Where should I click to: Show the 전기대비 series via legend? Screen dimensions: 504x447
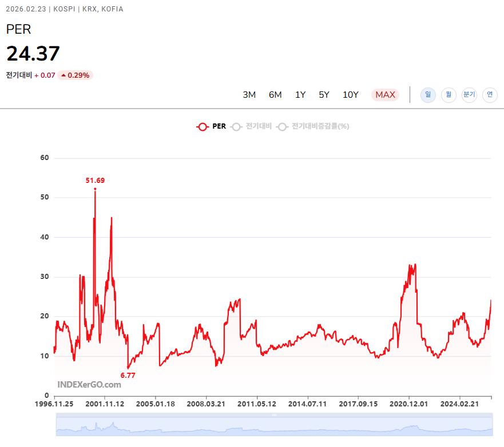point(251,126)
